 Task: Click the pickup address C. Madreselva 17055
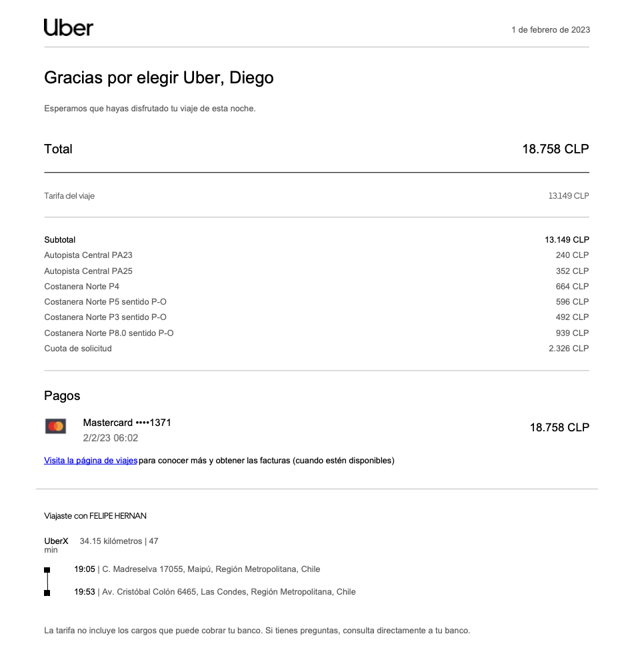211,569
